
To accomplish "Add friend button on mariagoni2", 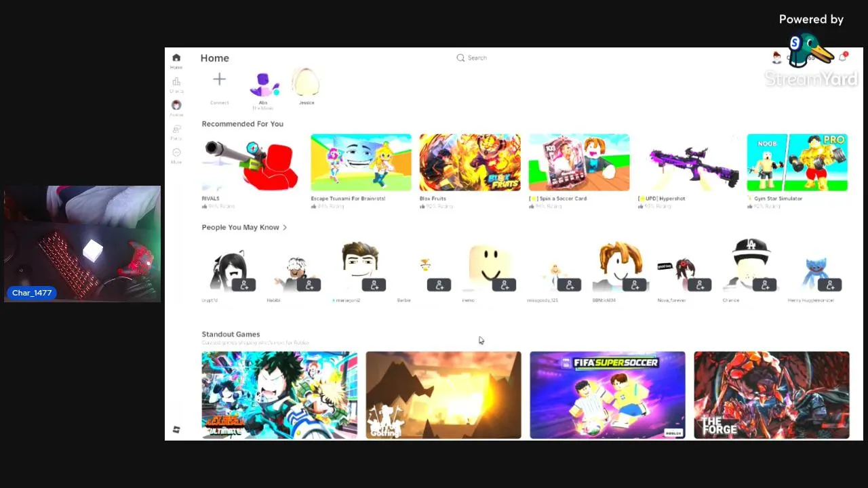I will coord(374,285).
